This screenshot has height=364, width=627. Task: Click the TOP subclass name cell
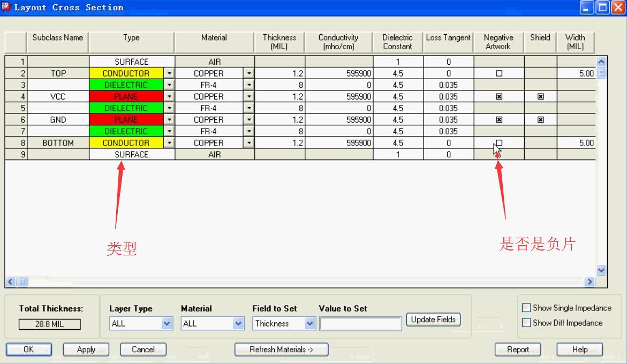(58, 73)
